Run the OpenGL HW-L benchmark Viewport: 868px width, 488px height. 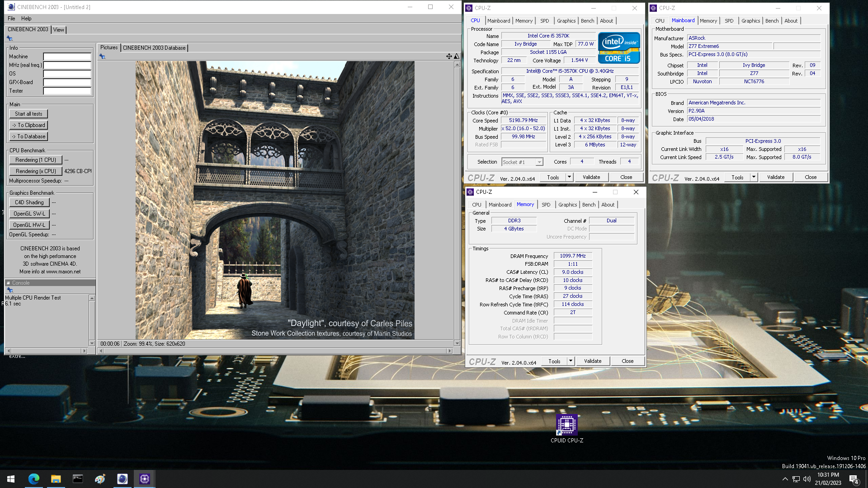29,225
